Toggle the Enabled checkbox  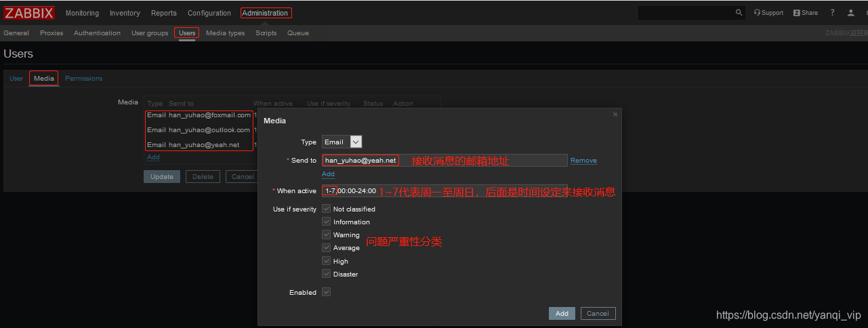point(327,292)
